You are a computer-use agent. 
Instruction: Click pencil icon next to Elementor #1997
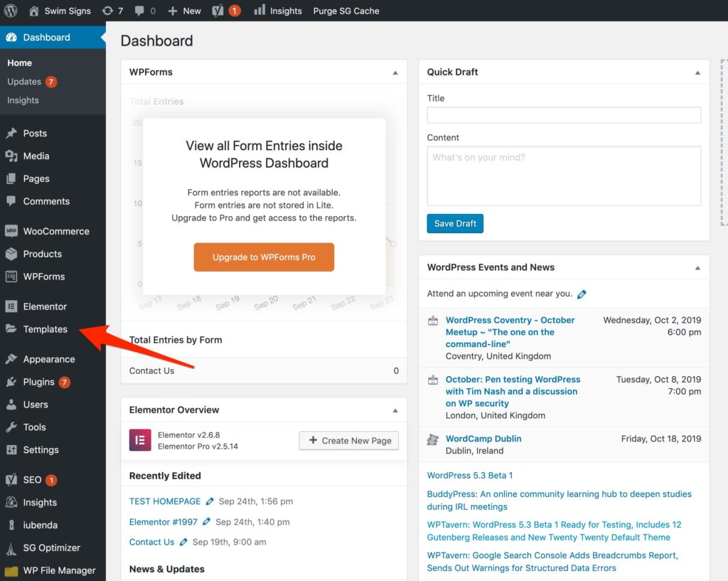coord(206,522)
